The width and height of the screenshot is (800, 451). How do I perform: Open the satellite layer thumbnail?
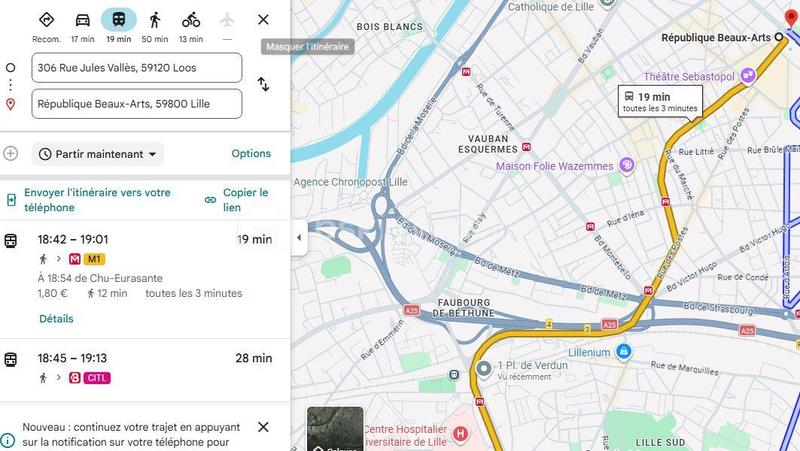335,429
